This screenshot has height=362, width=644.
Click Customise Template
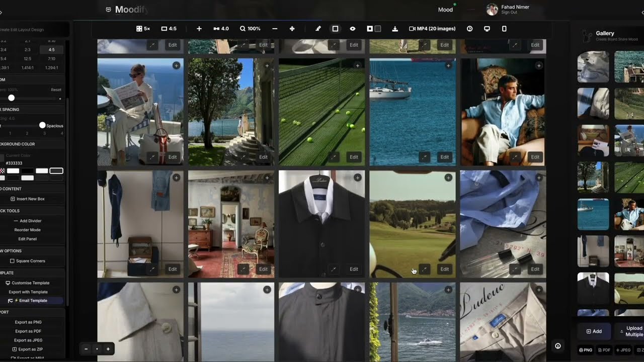28,283
